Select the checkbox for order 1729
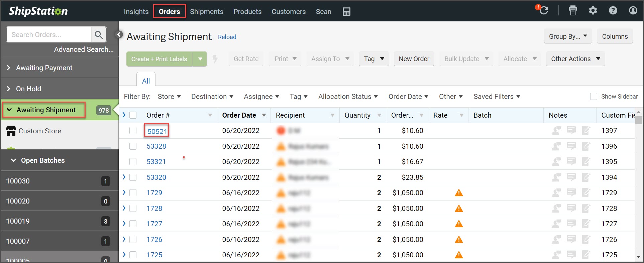This screenshot has height=263, width=644. point(133,193)
